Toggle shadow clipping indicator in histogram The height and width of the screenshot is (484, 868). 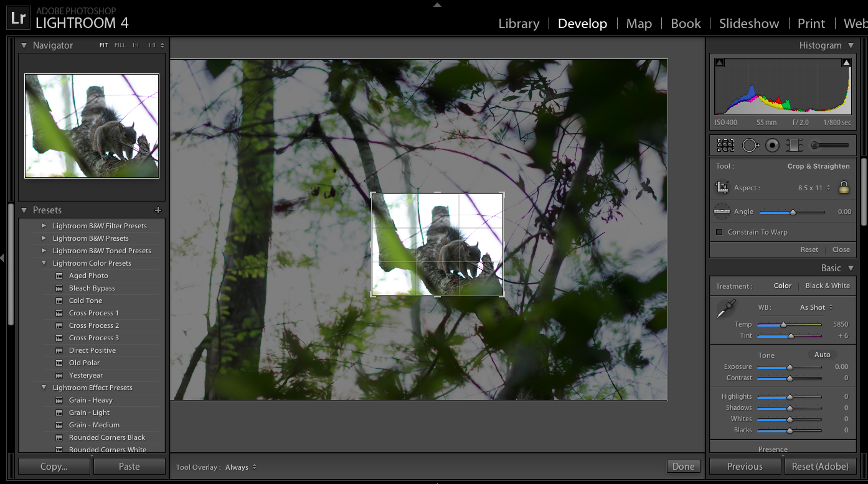(x=720, y=63)
